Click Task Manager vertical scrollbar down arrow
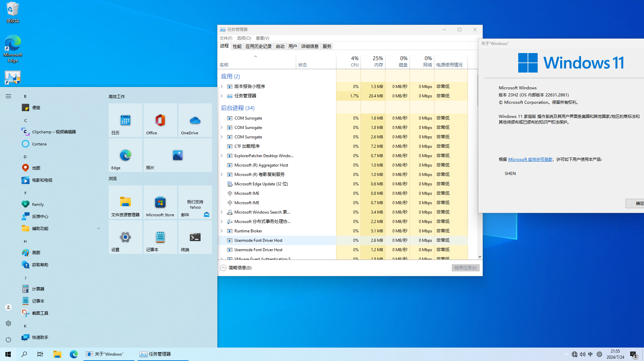The width and height of the screenshot is (644, 361). pos(480,257)
